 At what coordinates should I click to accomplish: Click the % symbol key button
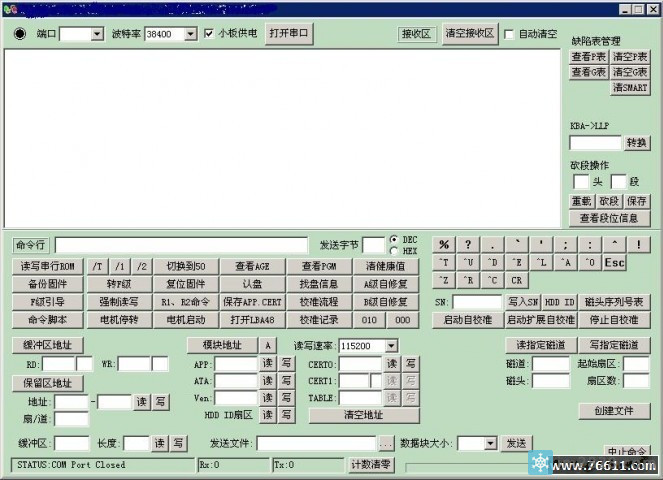pos(443,245)
